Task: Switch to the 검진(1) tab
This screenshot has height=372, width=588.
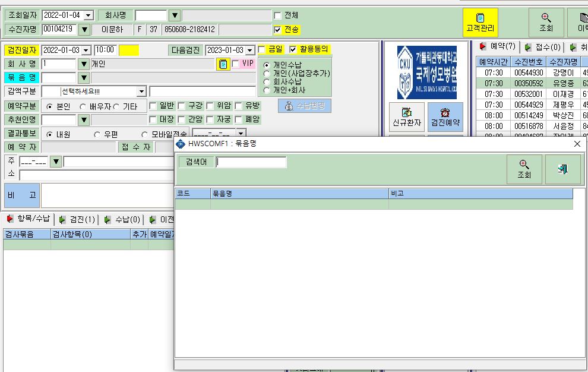Action: pyautogui.click(x=78, y=220)
